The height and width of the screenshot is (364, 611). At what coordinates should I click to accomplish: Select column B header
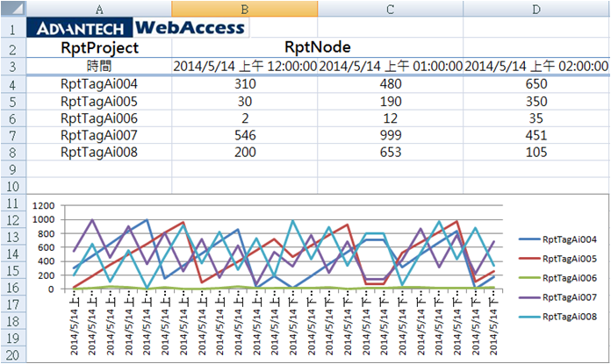(x=244, y=8)
